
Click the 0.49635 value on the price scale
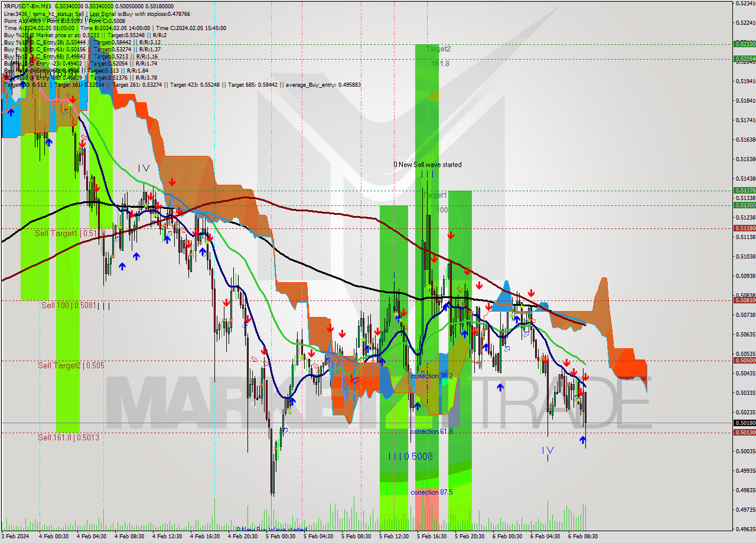coord(745,529)
